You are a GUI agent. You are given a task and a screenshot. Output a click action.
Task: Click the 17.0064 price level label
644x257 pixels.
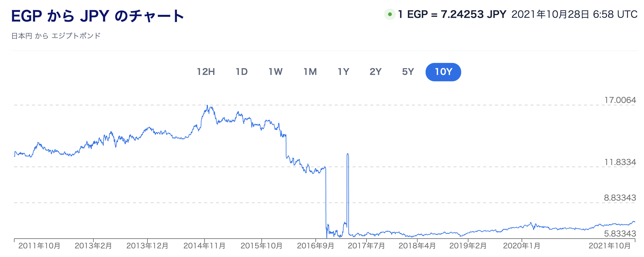tap(620, 100)
